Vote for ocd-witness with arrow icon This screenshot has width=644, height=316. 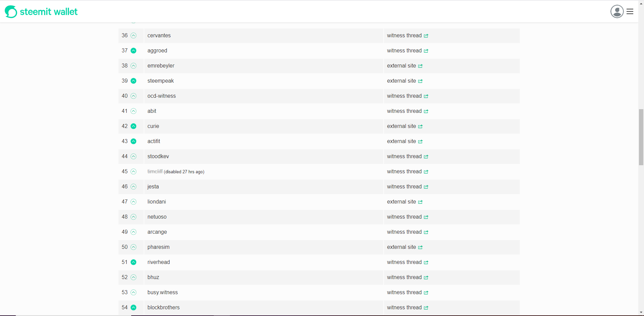(134, 96)
